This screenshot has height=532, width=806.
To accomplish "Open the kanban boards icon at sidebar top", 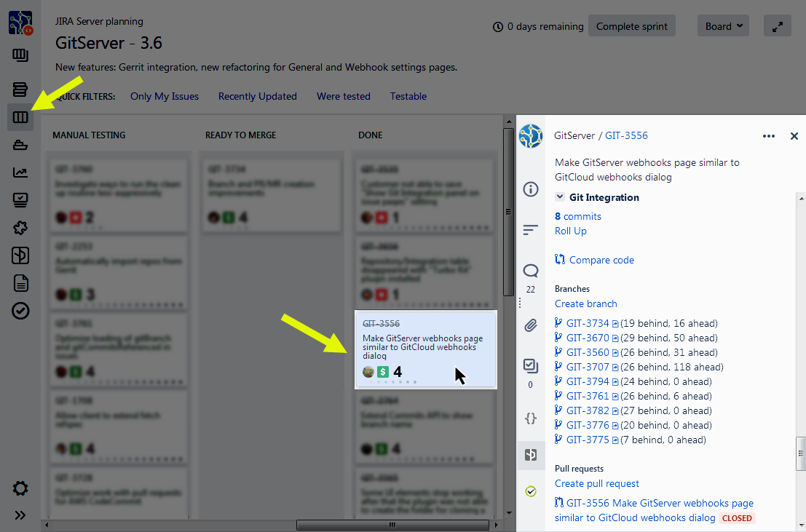I will (20, 55).
